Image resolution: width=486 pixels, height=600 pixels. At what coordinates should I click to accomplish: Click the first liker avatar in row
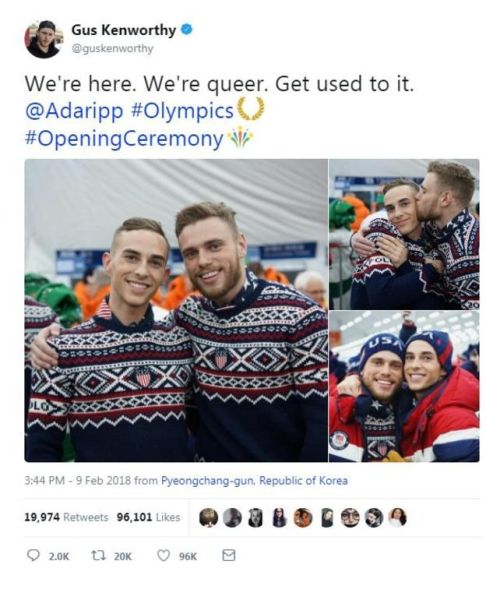pyautogui.click(x=209, y=518)
